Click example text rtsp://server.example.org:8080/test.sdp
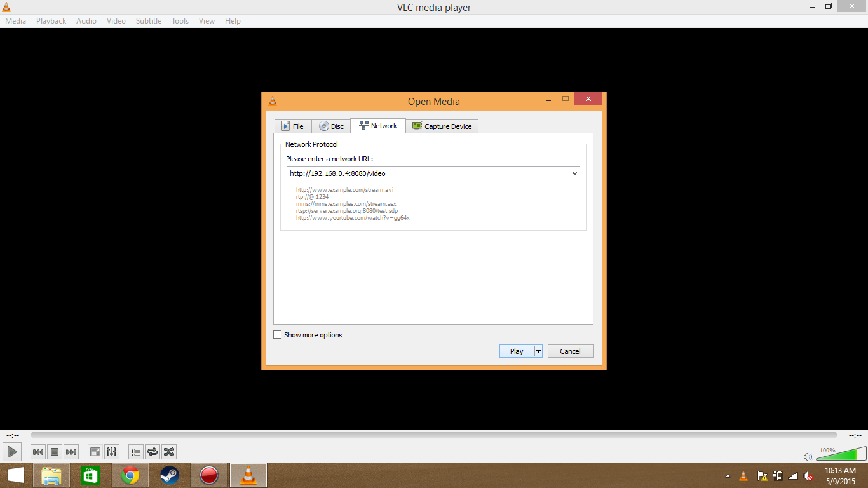This screenshot has width=868, height=488. 347,211
